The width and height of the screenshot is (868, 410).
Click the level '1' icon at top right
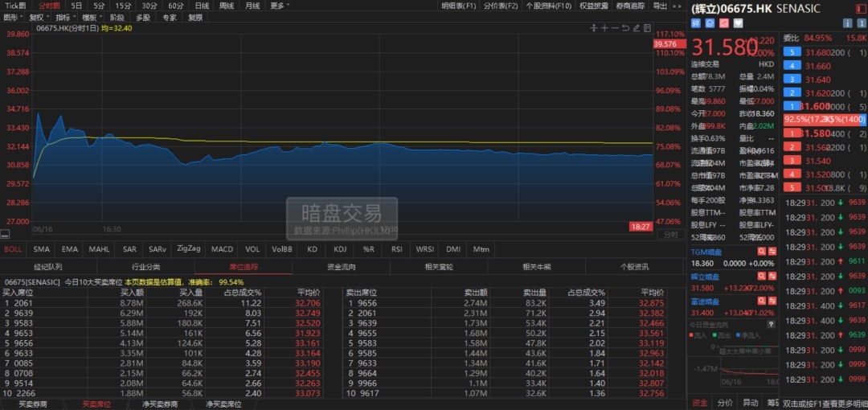tap(861, 23)
